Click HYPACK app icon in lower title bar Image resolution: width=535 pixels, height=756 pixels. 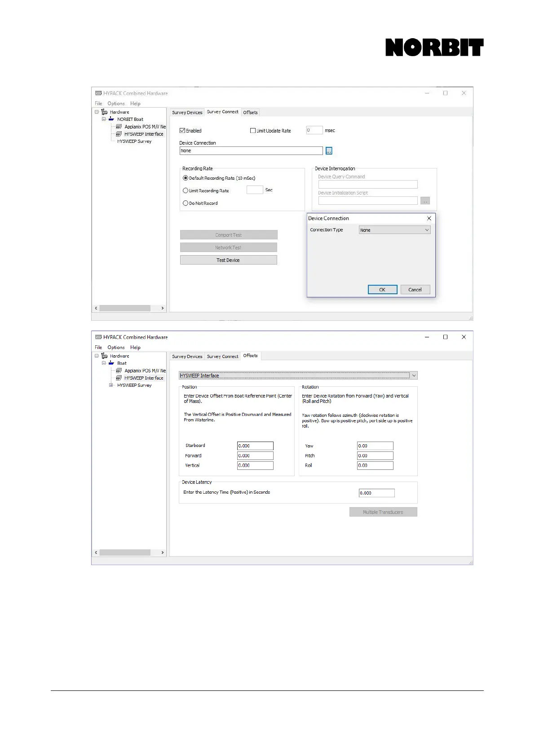(98, 337)
